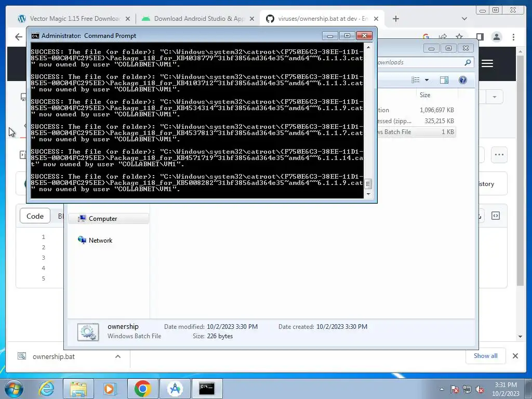Open Explorer help button
The width and height of the screenshot is (532, 399).
pyautogui.click(x=463, y=80)
